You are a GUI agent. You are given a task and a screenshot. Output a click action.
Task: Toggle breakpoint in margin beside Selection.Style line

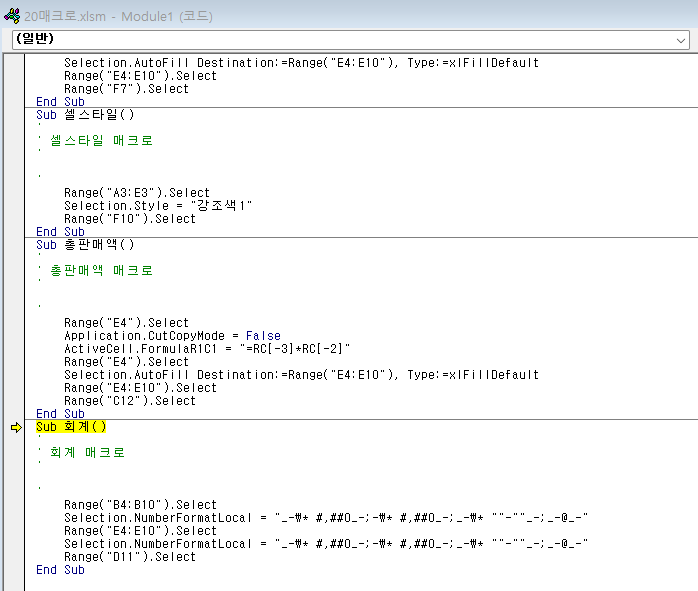tap(15, 206)
